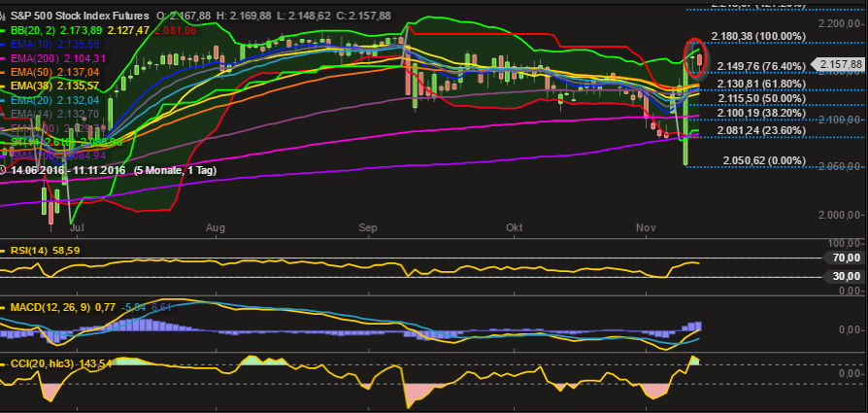Click Fibonacci level 2.149,76 (76.40%)
Viewport: 868px width, 413px height.
[x=760, y=66]
